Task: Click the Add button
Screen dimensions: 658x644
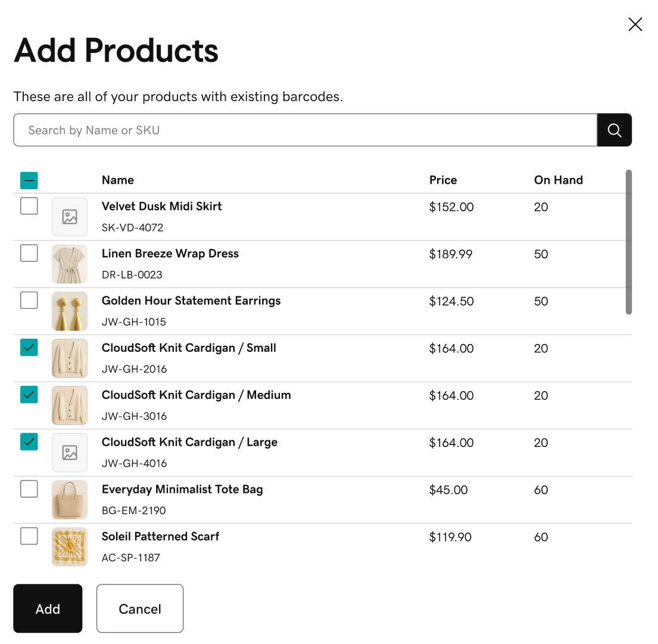Action: 48,608
